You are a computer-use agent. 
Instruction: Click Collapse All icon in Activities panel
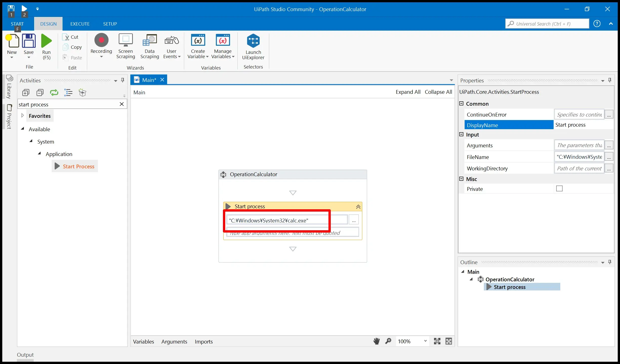[40, 93]
